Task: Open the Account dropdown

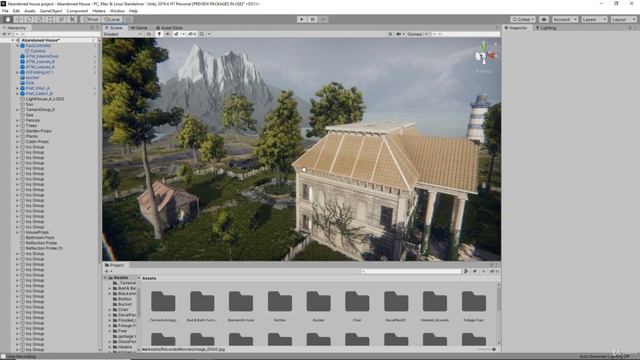Action: tap(565, 19)
